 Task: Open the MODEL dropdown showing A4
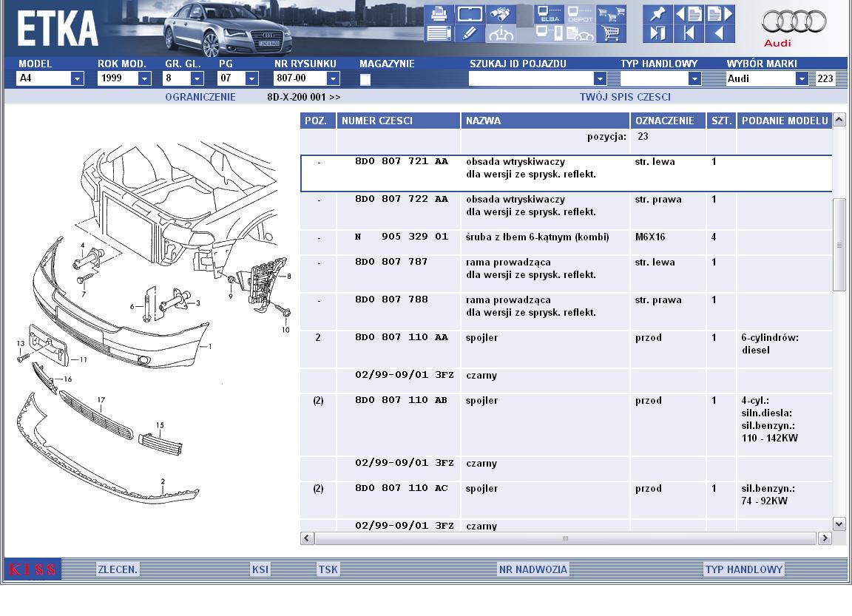[x=50, y=78]
